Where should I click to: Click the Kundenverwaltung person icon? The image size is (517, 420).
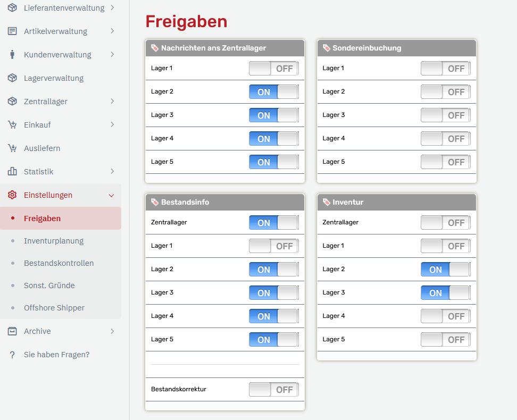[12, 55]
